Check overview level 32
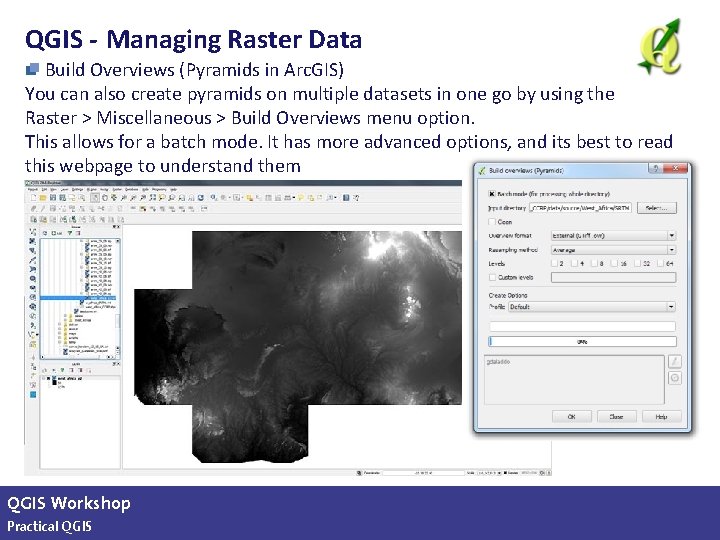The width and height of the screenshot is (720, 540). click(x=637, y=264)
